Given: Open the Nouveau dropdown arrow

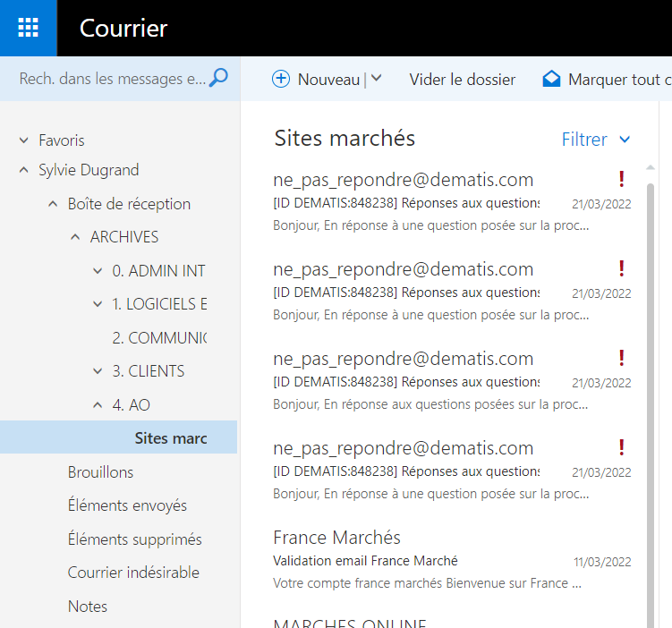Looking at the screenshot, I should tap(376, 79).
